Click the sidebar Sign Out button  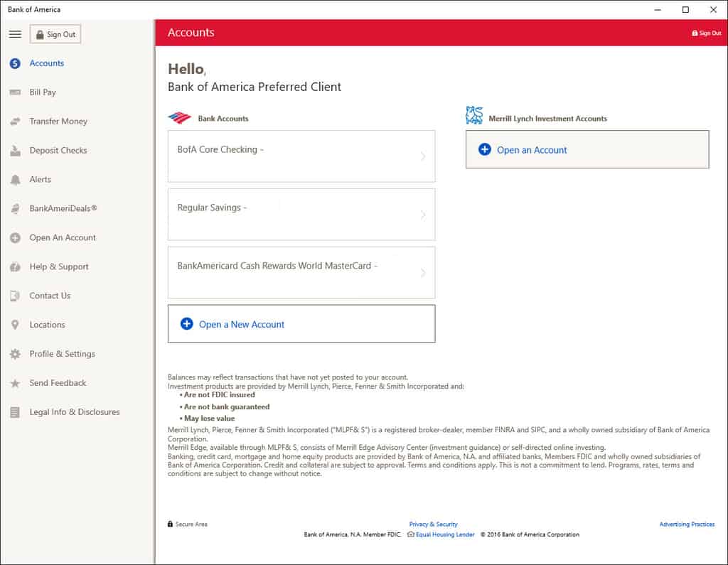pyautogui.click(x=55, y=34)
